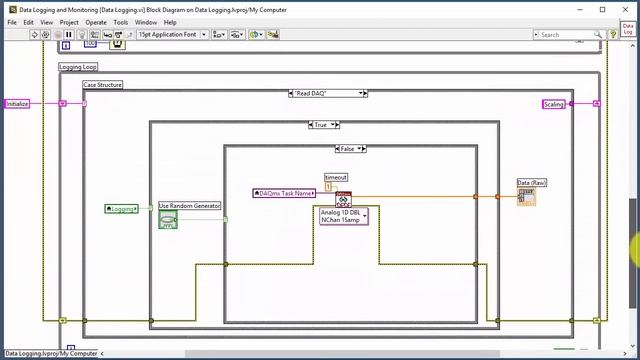The height and width of the screenshot is (360, 640).
Task: Open the True case selector dropdown
Action: coord(333,124)
